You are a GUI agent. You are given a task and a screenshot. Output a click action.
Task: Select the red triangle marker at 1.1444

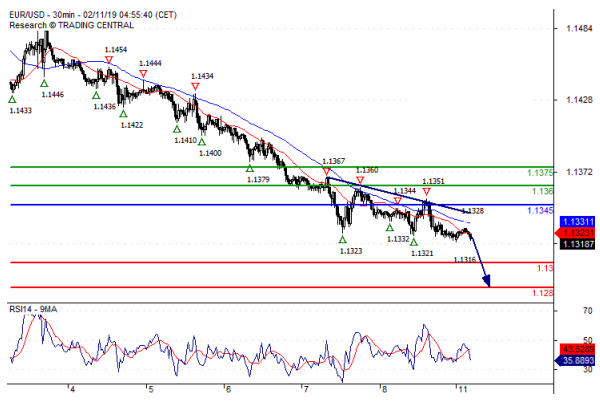click(144, 74)
